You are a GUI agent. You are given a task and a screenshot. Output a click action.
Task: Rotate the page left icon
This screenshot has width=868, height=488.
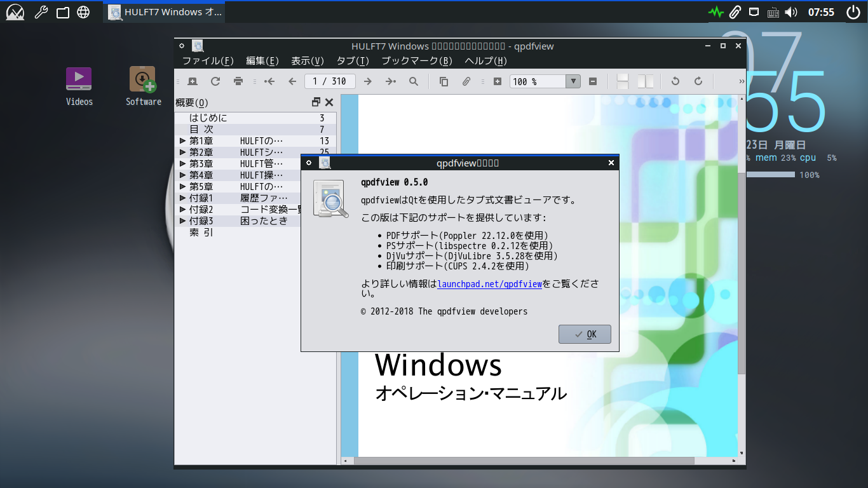point(675,81)
